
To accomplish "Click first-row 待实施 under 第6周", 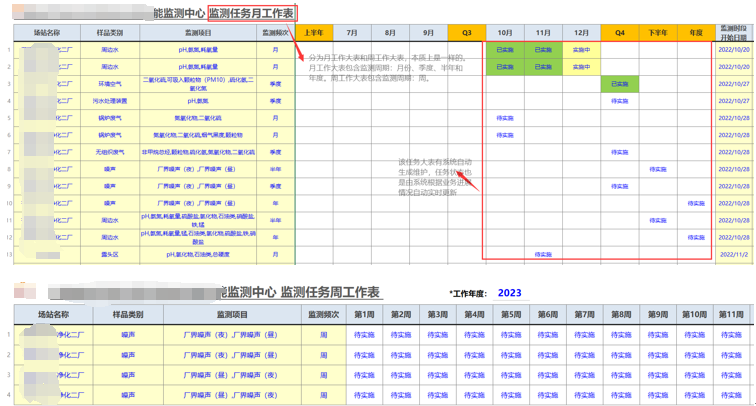I will (x=547, y=334).
